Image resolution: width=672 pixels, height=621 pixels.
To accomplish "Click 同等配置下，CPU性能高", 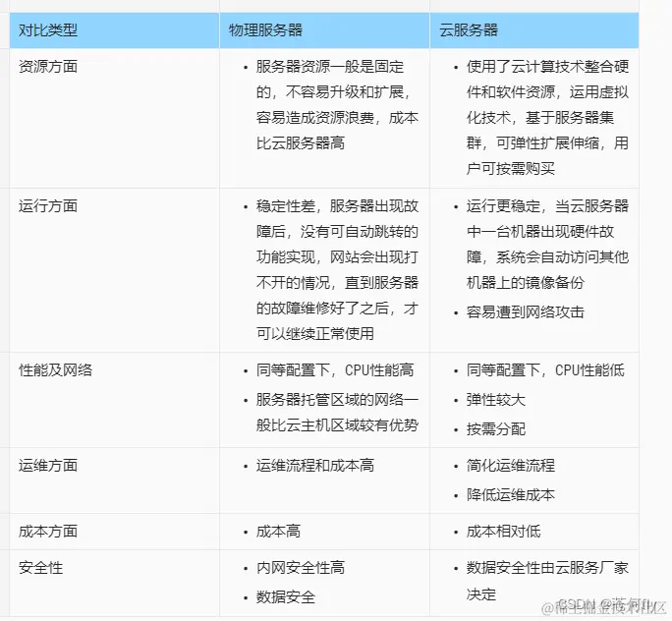I will [x=335, y=370].
